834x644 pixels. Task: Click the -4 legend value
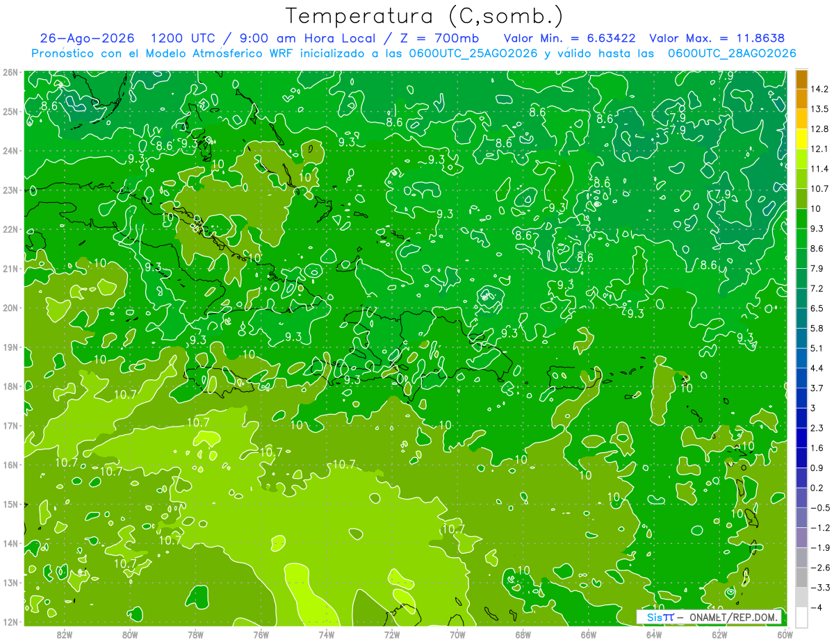click(816, 608)
